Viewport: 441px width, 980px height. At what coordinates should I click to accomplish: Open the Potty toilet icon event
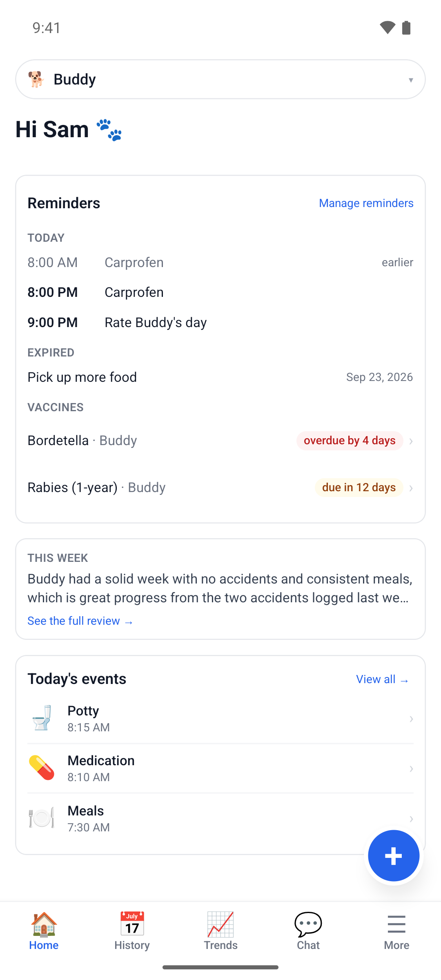[220, 719]
